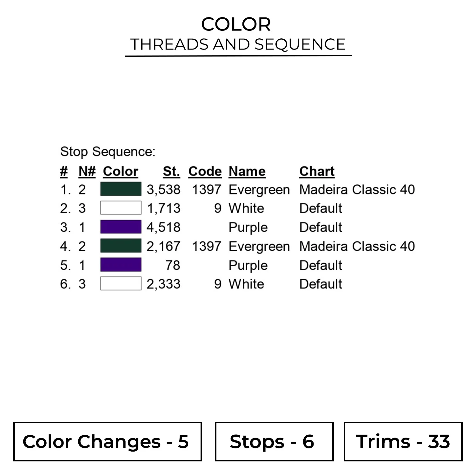476x476 pixels.
Task: Click the N# column header
Action: [87, 171]
